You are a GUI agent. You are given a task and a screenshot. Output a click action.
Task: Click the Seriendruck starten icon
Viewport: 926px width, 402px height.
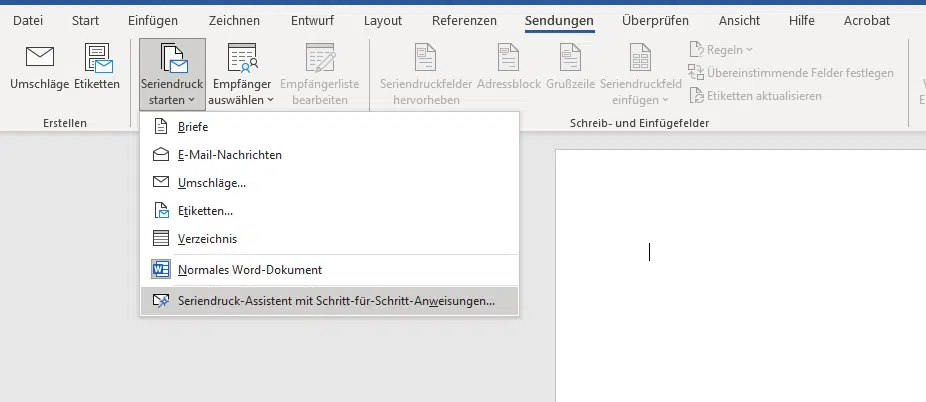[173, 57]
